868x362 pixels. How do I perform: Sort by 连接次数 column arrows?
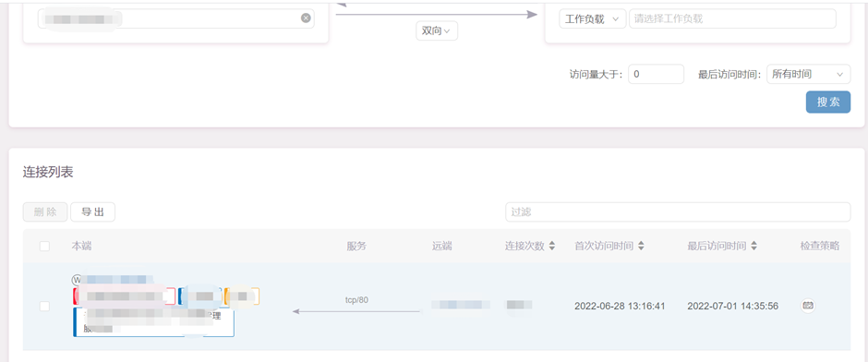point(551,247)
